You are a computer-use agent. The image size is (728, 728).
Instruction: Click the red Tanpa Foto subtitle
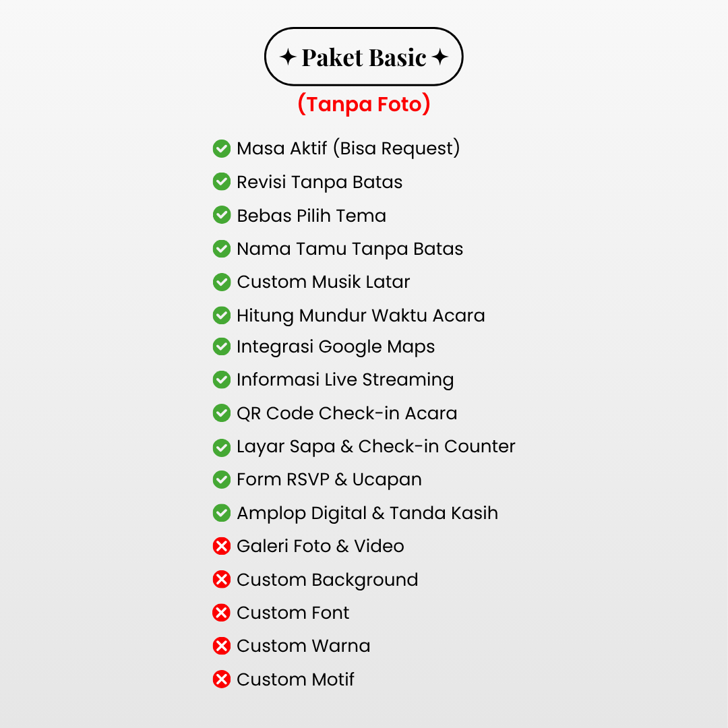(x=363, y=104)
